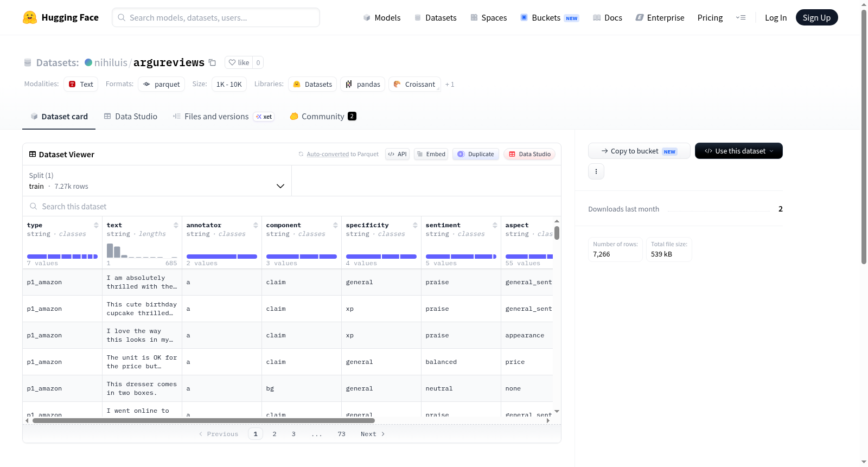Screen dimensions: 868x467
Task: Click the main site search field
Action: coord(216,17)
